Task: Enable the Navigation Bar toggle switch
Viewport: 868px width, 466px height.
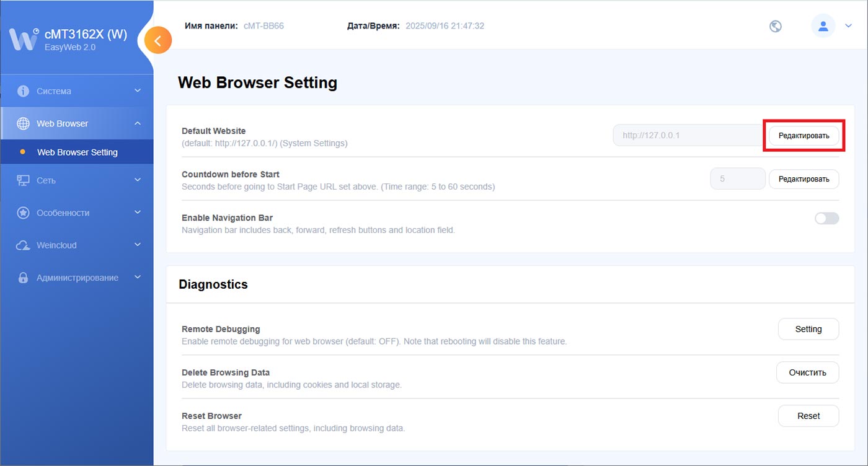Action: [x=826, y=218]
